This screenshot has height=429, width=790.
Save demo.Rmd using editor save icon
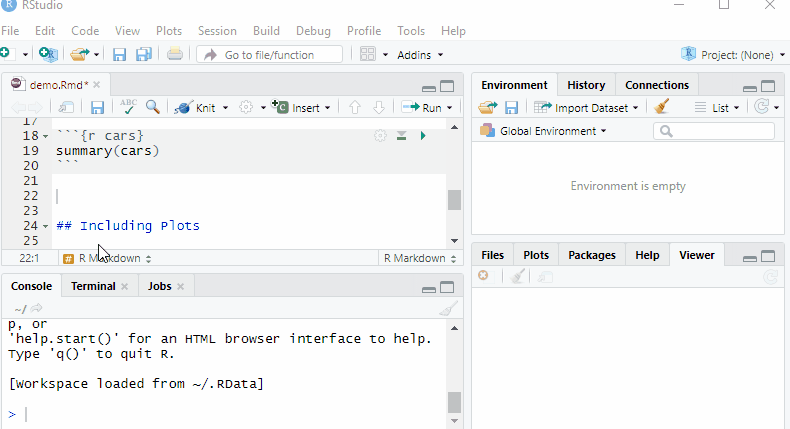point(97,107)
